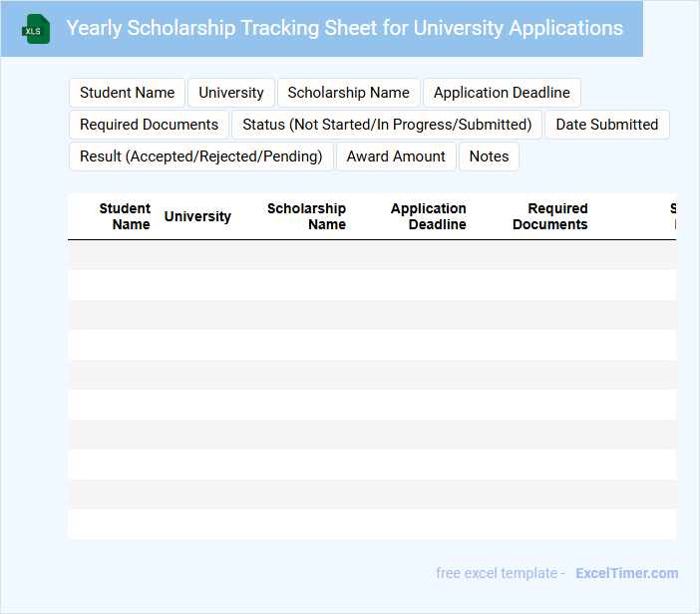The image size is (700, 614).
Task: Open the ExcelTimer.com link
Action: (x=626, y=573)
